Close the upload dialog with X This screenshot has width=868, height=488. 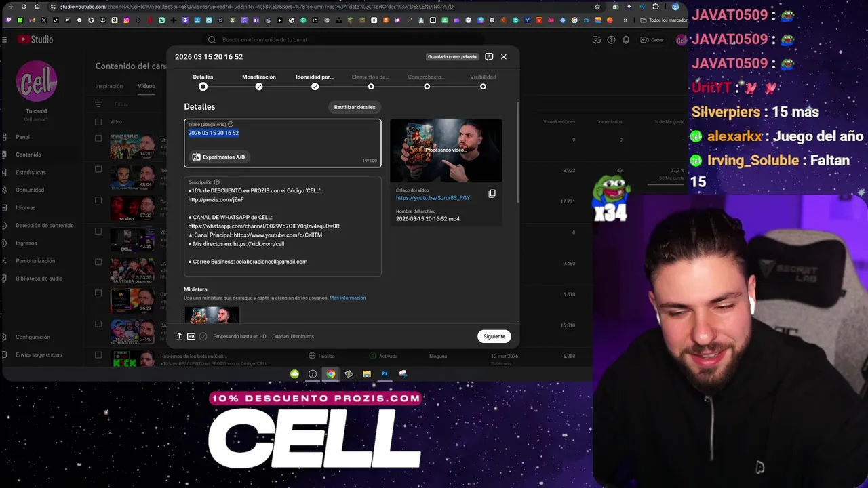(503, 57)
